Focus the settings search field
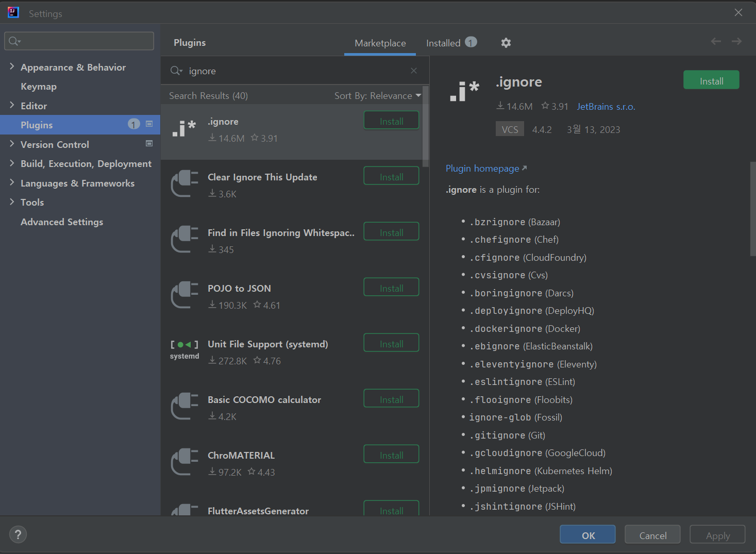756x554 pixels. point(79,41)
